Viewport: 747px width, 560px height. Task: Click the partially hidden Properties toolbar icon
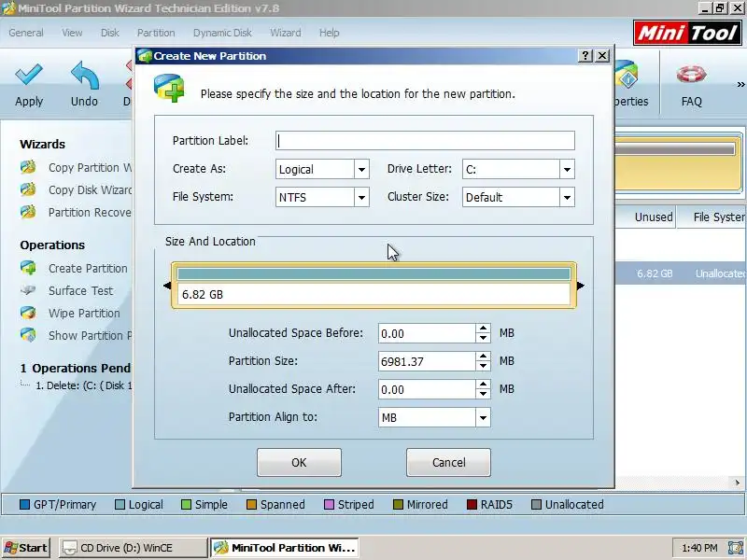(x=627, y=75)
